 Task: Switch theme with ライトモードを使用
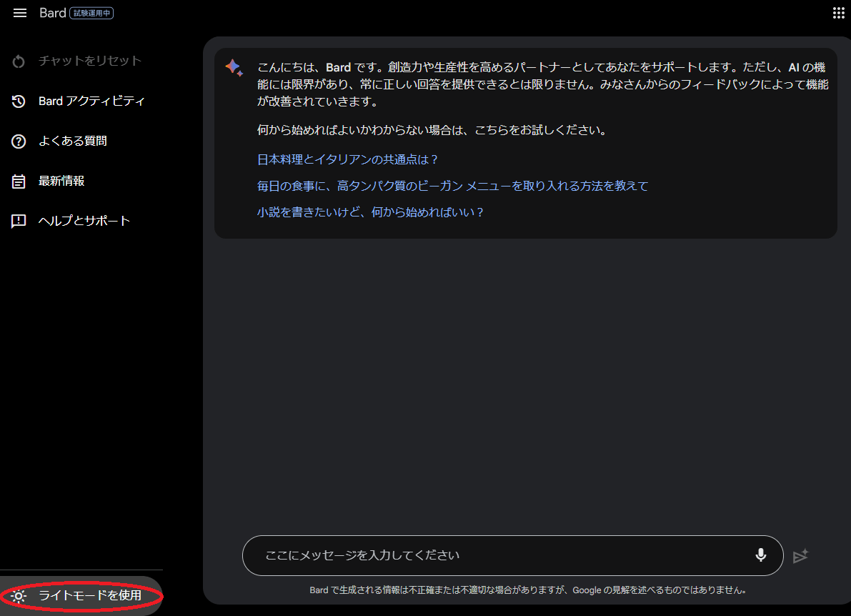pyautogui.click(x=81, y=596)
